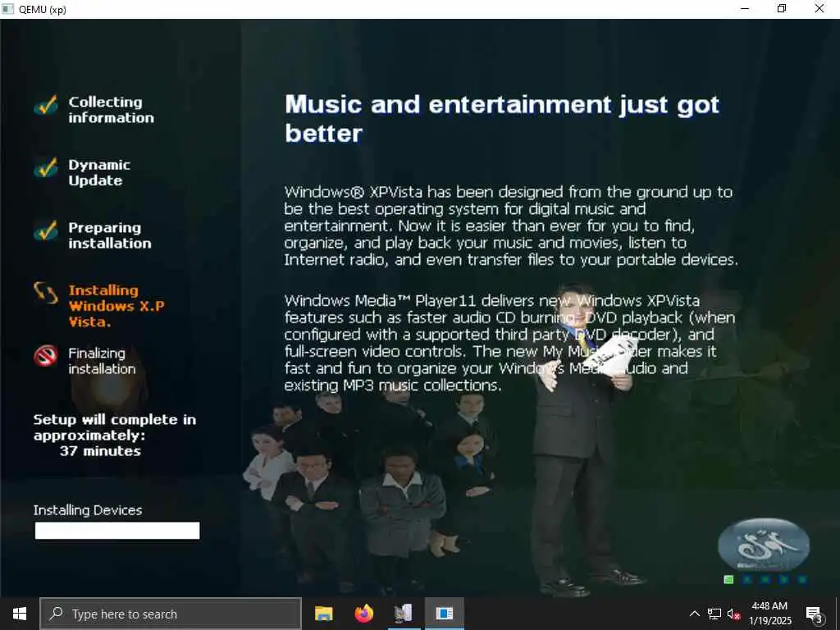
Task: Focus the Type here to search box
Action: click(x=171, y=614)
